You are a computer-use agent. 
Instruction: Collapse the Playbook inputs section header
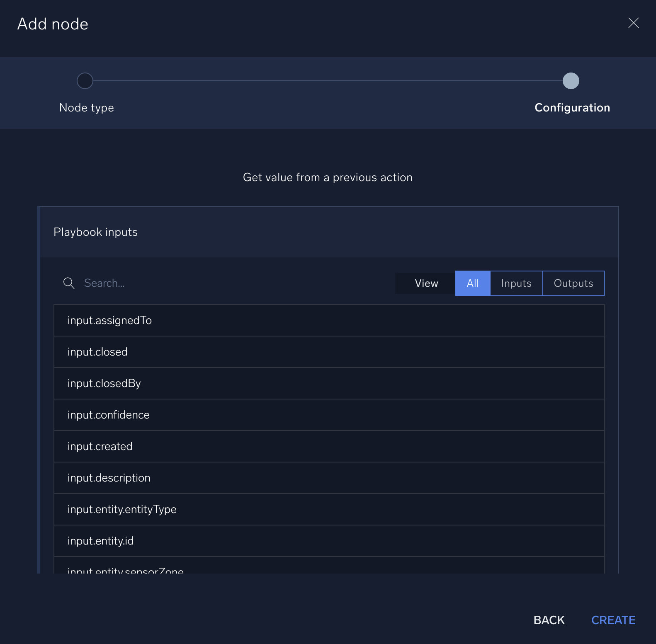(x=328, y=232)
